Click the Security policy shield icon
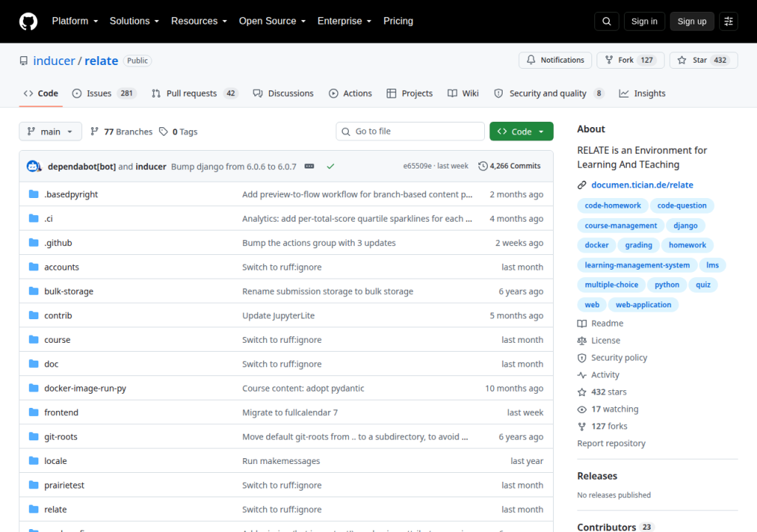 (582, 358)
